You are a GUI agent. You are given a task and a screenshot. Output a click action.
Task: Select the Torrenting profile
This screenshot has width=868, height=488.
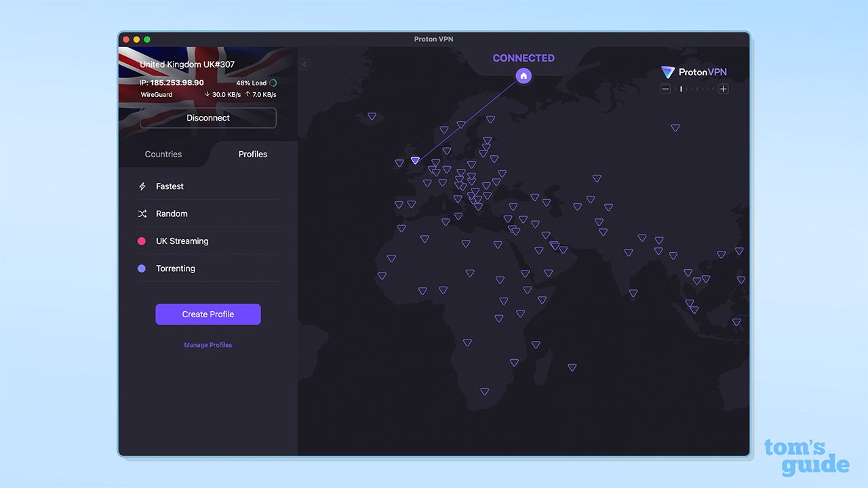tap(208, 268)
